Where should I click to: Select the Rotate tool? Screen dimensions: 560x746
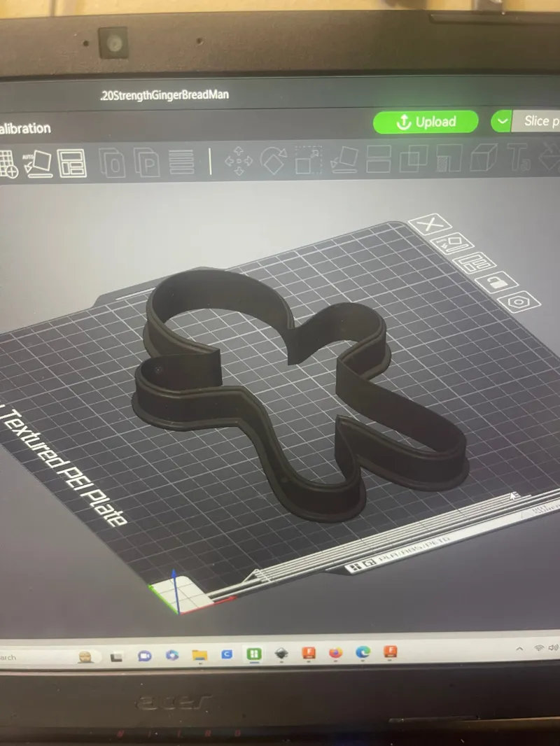point(274,160)
